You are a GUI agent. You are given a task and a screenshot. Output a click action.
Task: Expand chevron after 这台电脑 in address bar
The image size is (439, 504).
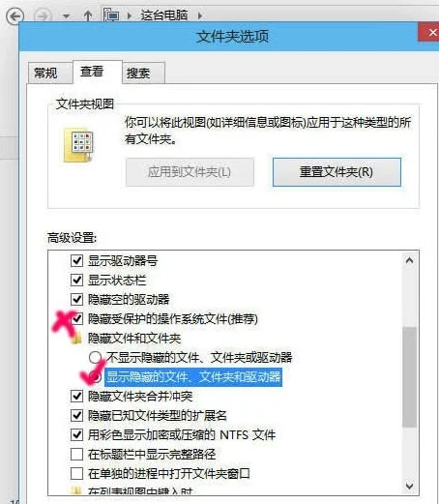(200, 15)
